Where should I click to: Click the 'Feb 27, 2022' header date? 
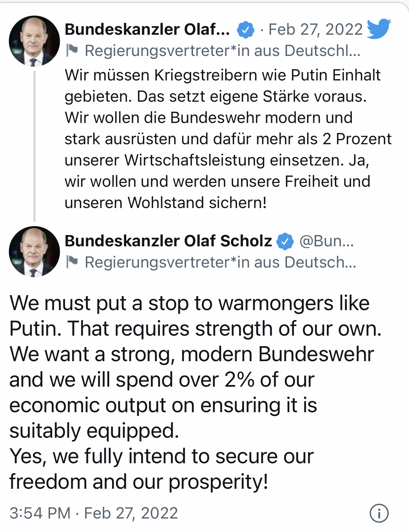tap(316, 29)
